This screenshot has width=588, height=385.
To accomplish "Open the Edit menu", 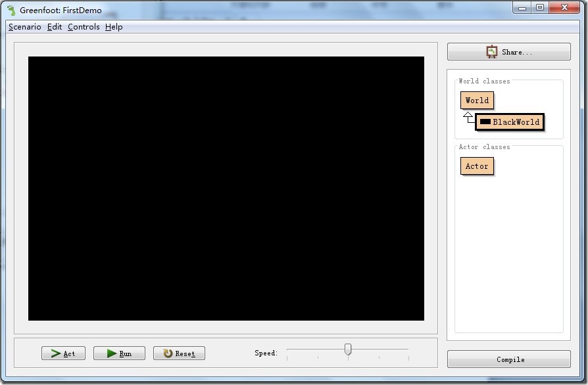I will [55, 27].
